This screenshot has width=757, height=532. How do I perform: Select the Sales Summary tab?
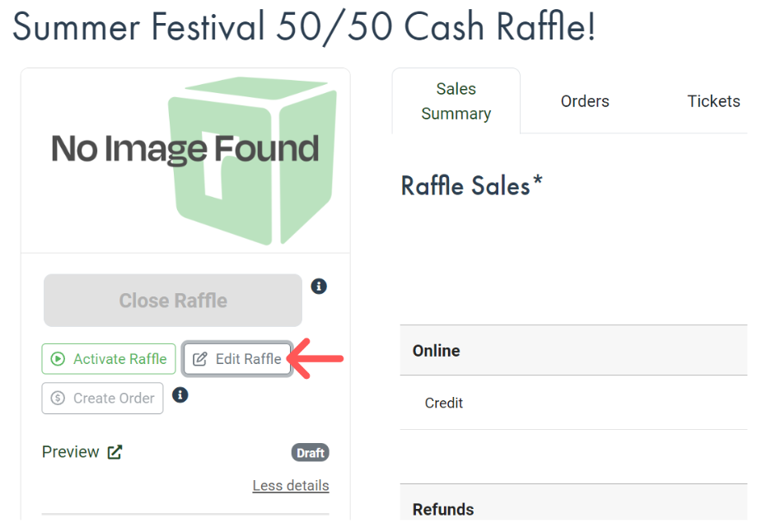[x=456, y=100]
